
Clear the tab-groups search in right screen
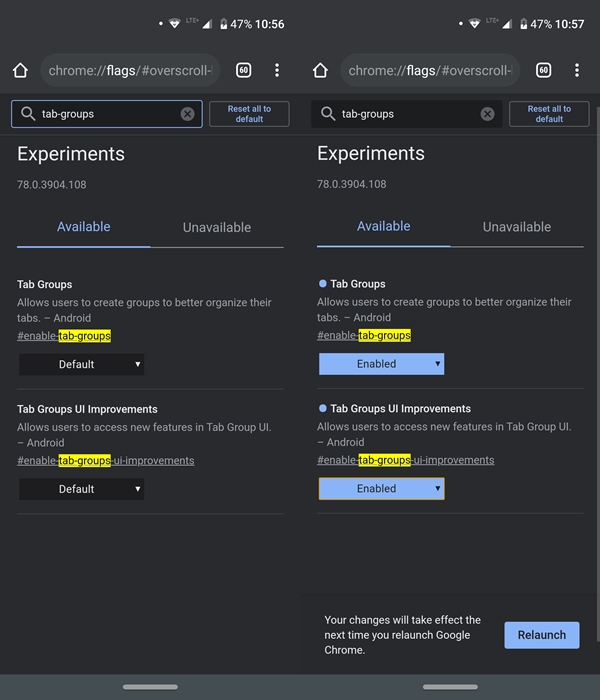488,114
